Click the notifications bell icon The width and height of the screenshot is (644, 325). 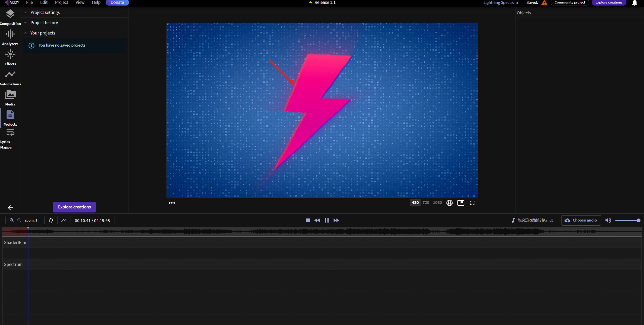coord(634,3)
